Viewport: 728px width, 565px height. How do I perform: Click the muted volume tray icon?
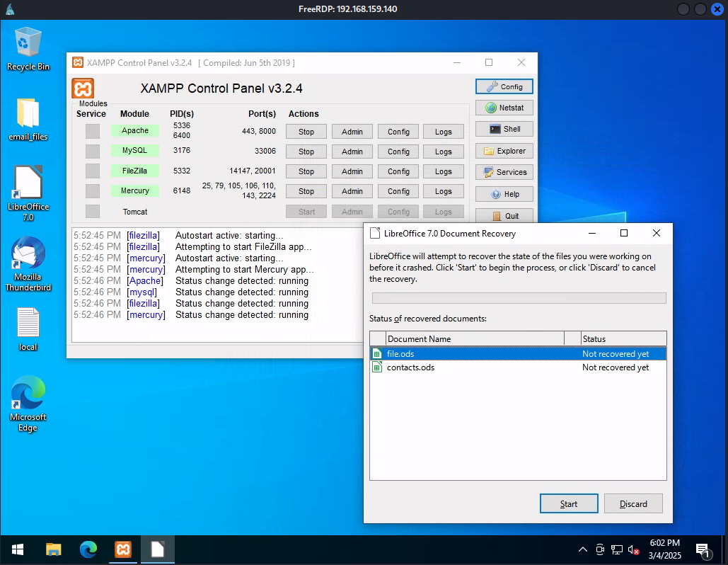633,550
